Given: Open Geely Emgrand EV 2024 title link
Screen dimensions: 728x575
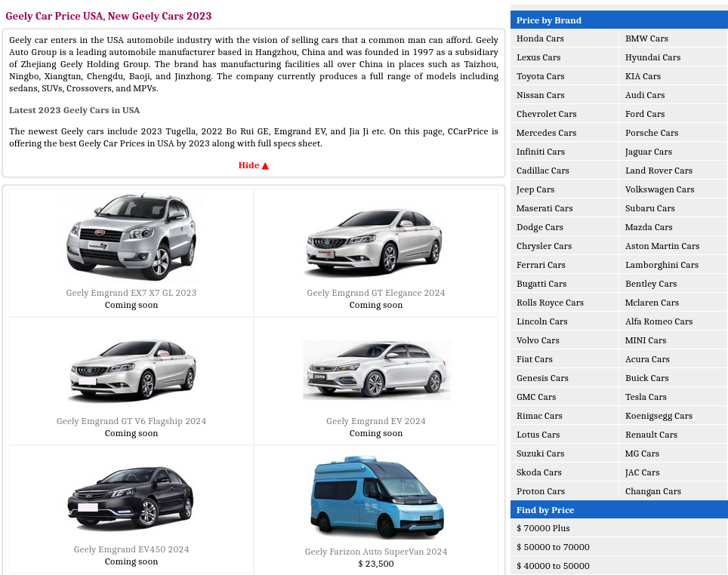Looking at the screenshot, I should (x=375, y=421).
